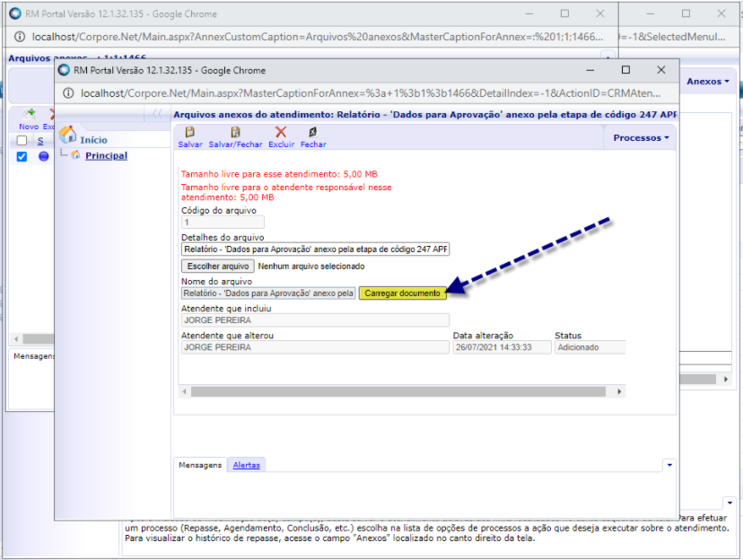Maximize the front RM Portal window

pos(625,70)
